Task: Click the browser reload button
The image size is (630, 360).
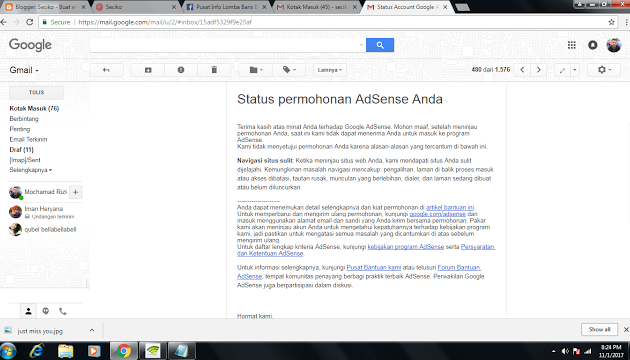Action: (29, 22)
